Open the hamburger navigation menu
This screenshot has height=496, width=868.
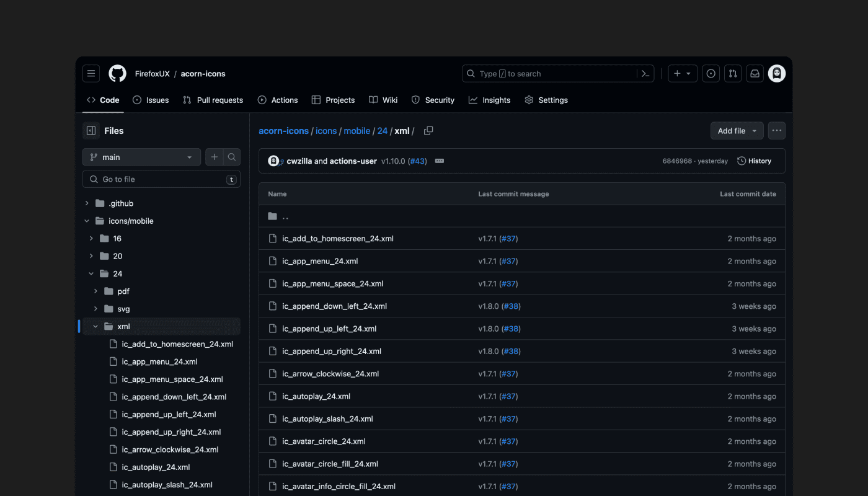(x=91, y=74)
